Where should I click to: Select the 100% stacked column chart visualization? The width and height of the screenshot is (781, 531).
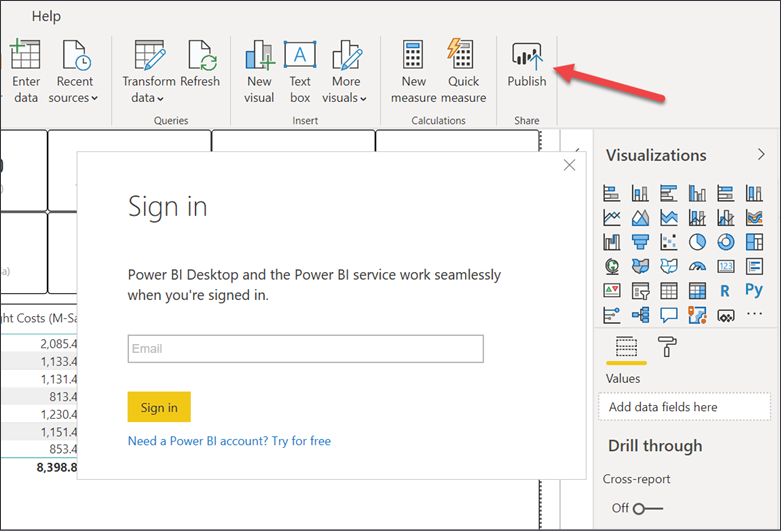point(754,193)
